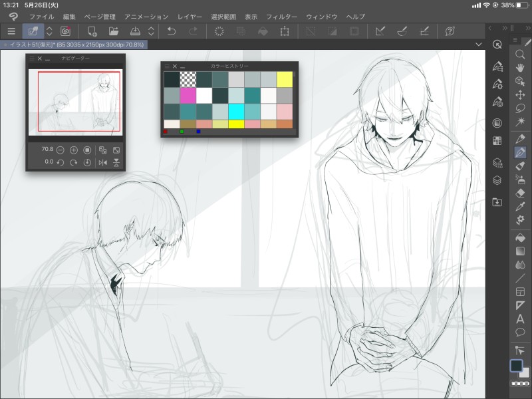Screen dimensions: 532x399
Task: Open the Clip Studio help question icon
Action: [x=450, y=31]
